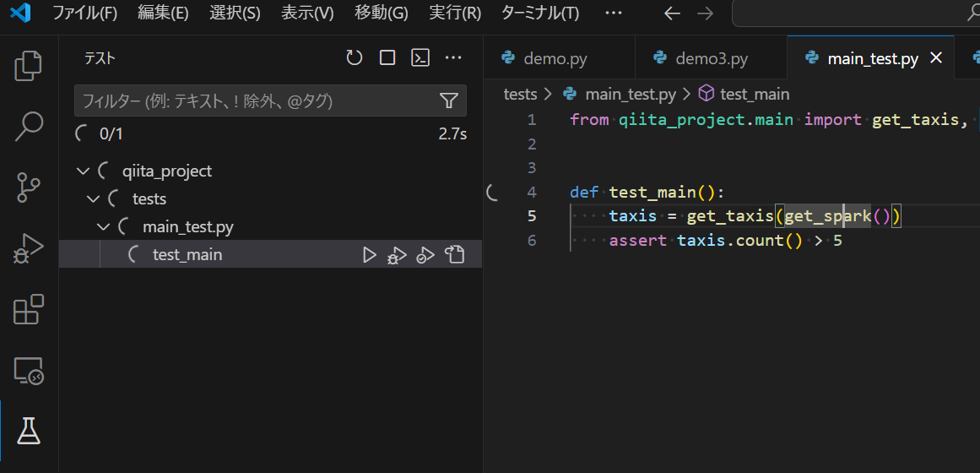
Task: Click get_spark in the code on line 5
Action: pyautogui.click(x=827, y=216)
